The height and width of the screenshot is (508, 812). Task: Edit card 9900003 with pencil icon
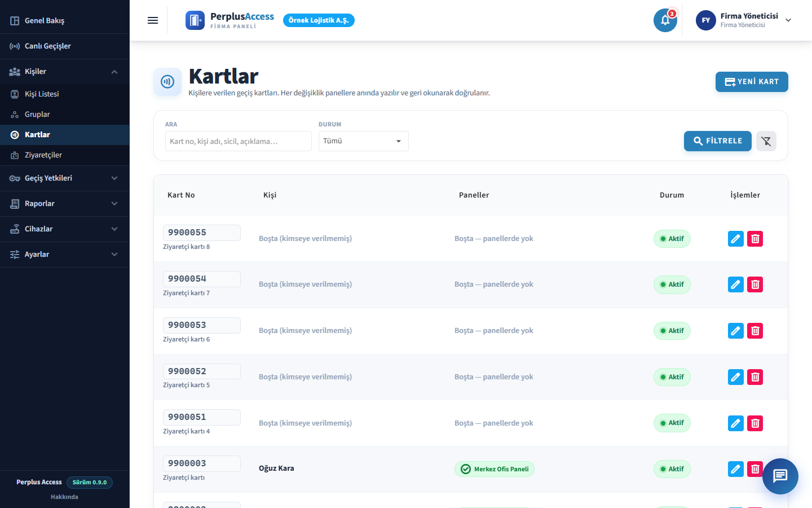point(736,469)
